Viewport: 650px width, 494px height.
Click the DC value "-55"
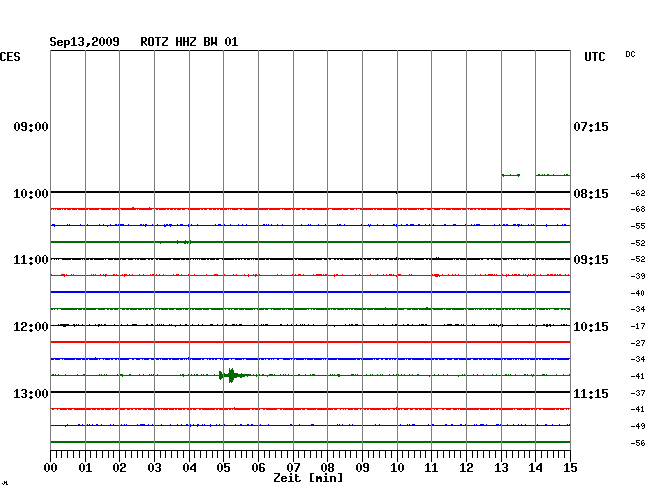tap(638, 226)
